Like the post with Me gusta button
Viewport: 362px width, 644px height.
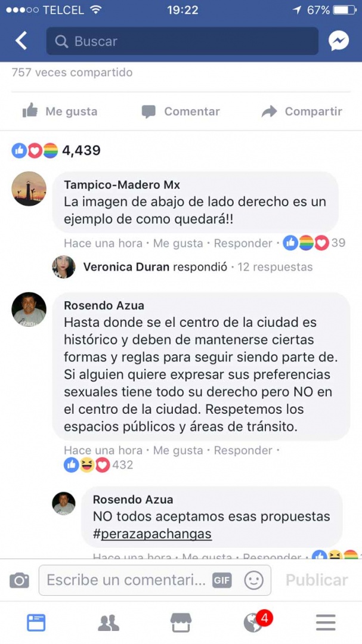pos(60,111)
